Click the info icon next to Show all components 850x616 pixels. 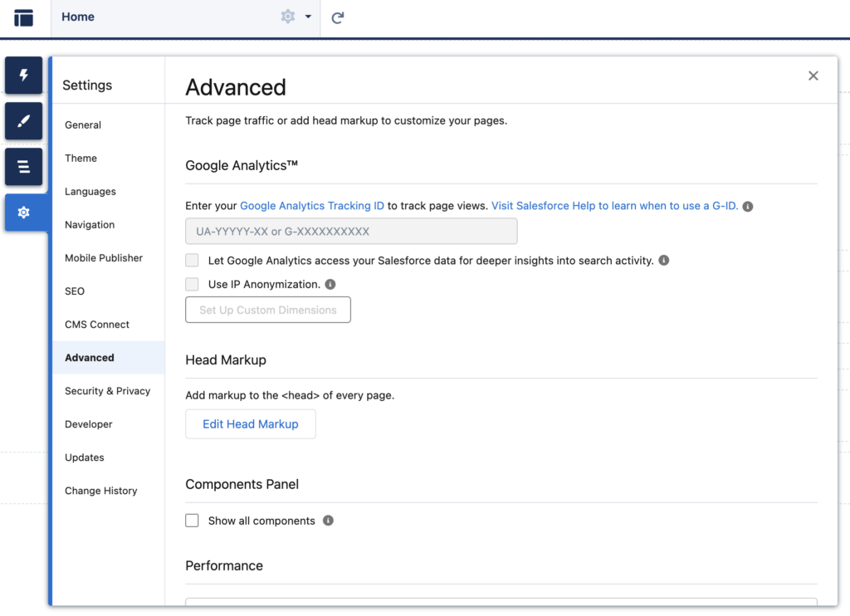point(328,521)
